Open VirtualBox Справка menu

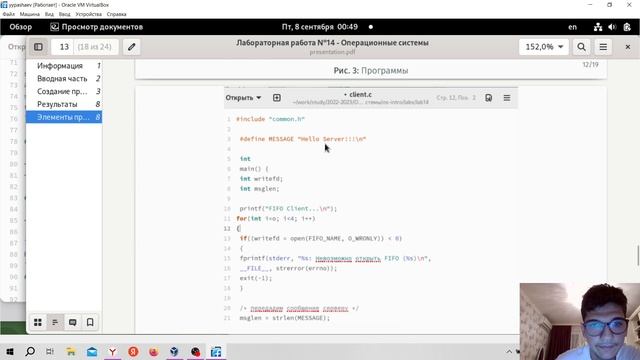point(117,14)
